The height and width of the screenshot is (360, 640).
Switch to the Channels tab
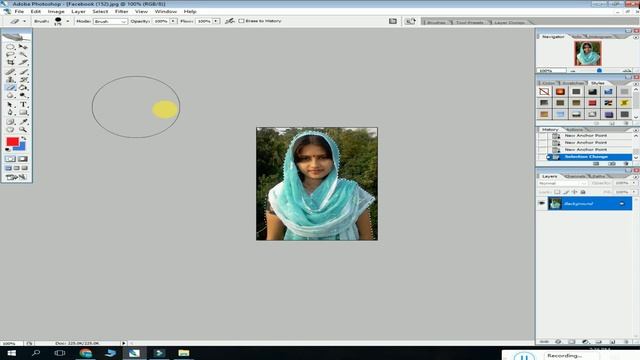(x=576, y=176)
